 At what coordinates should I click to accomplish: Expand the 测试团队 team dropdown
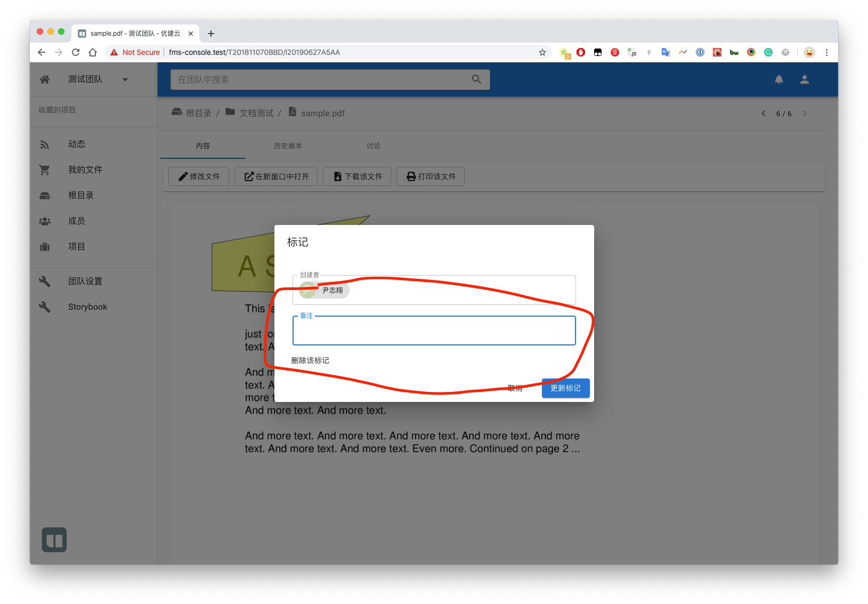(x=125, y=80)
